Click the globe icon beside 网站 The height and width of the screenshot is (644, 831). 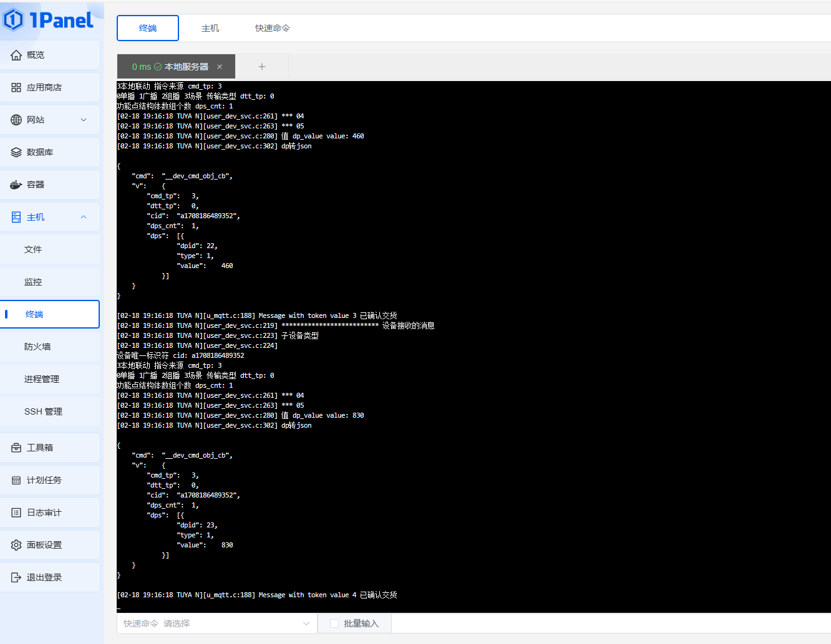16,120
